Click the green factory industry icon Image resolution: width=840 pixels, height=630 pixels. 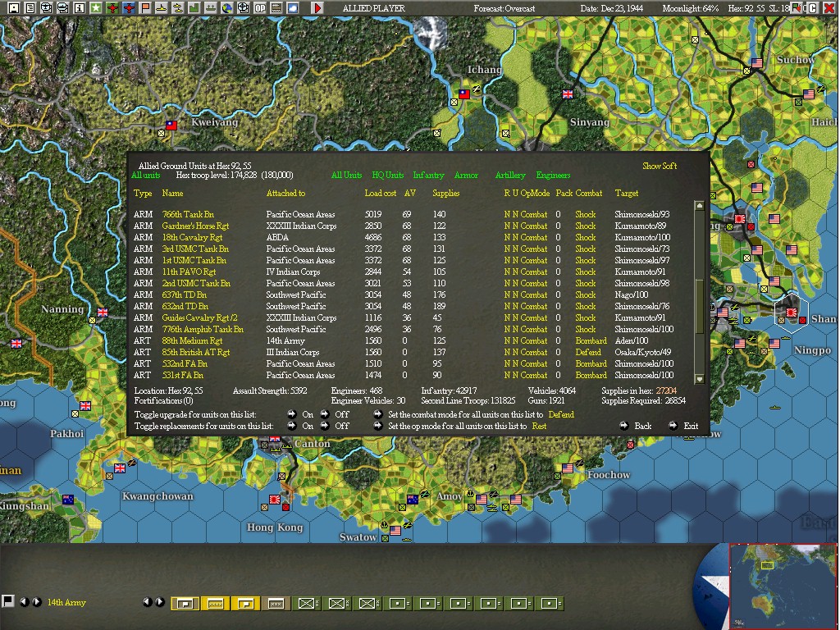point(194,7)
